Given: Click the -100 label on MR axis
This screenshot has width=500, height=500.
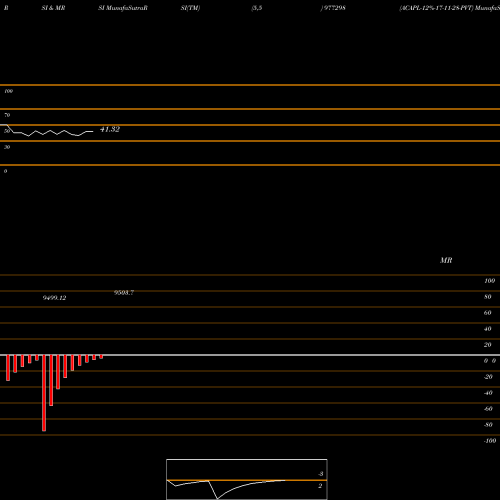Looking at the screenshot, I should (490, 441).
